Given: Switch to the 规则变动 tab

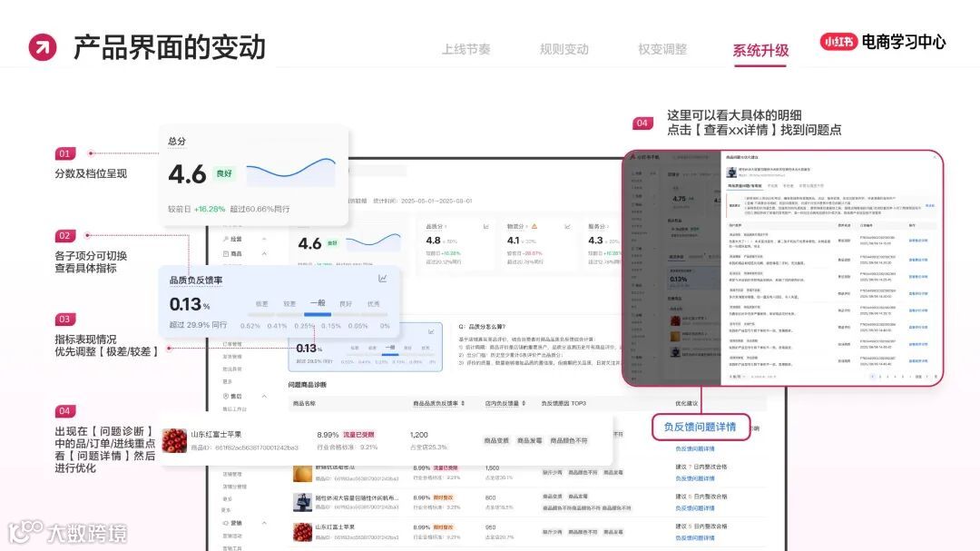Looking at the screenshot, I should [x=563, y=49].
